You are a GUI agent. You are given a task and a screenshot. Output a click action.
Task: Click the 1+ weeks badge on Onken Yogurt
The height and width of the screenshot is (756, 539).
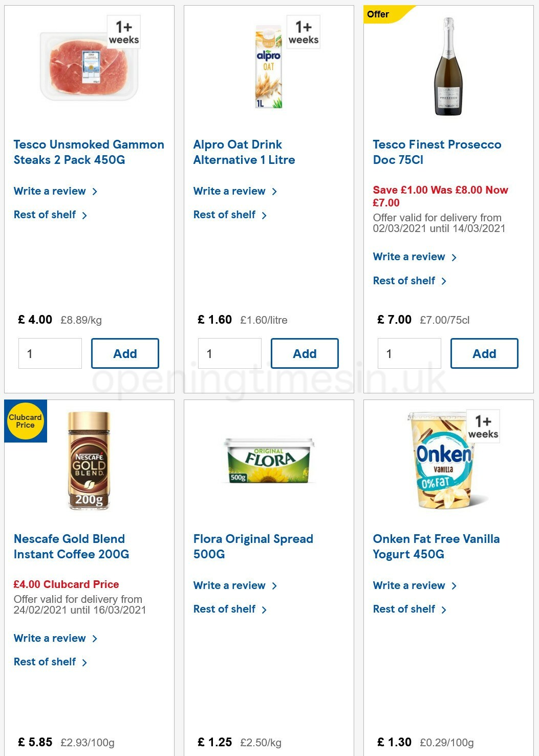coord(483,426)
